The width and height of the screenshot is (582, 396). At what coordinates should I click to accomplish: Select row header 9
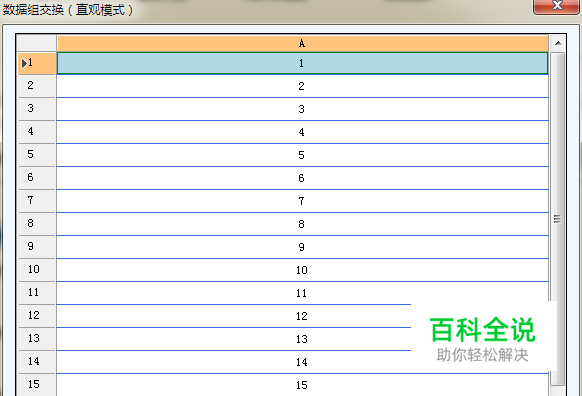pyautogui.click(x=37, y=247)
